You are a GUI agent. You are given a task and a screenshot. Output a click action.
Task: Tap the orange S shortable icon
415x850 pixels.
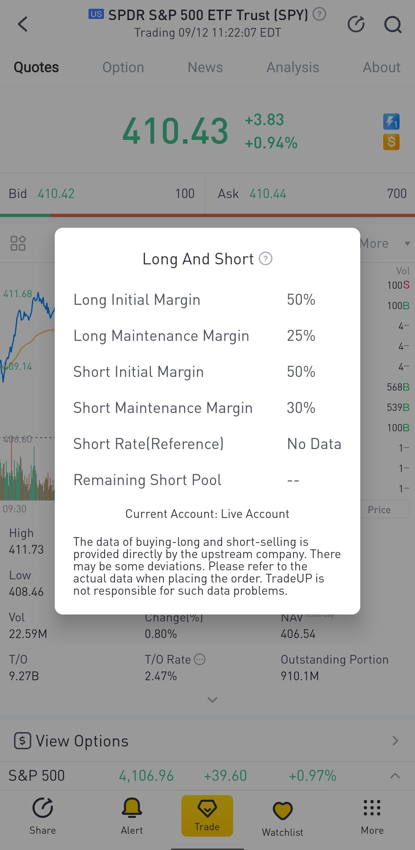[391, 142]
